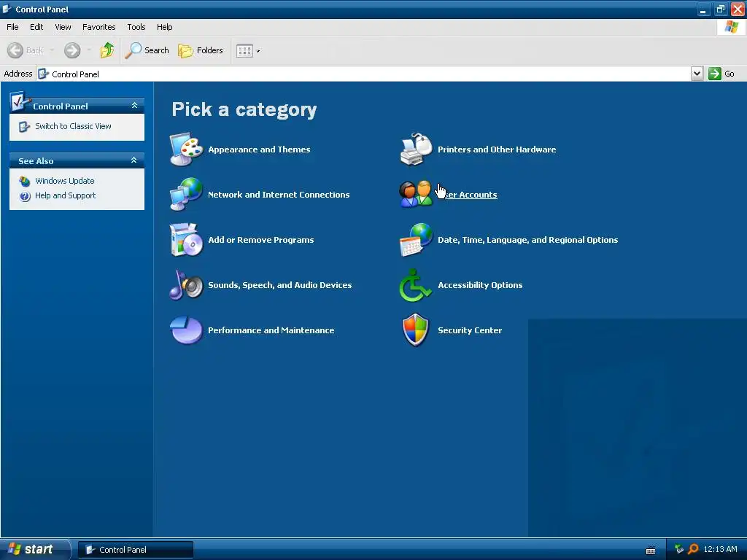Click the Forward arrow toolbar button

pyautogui.click(x=72, y=50)
